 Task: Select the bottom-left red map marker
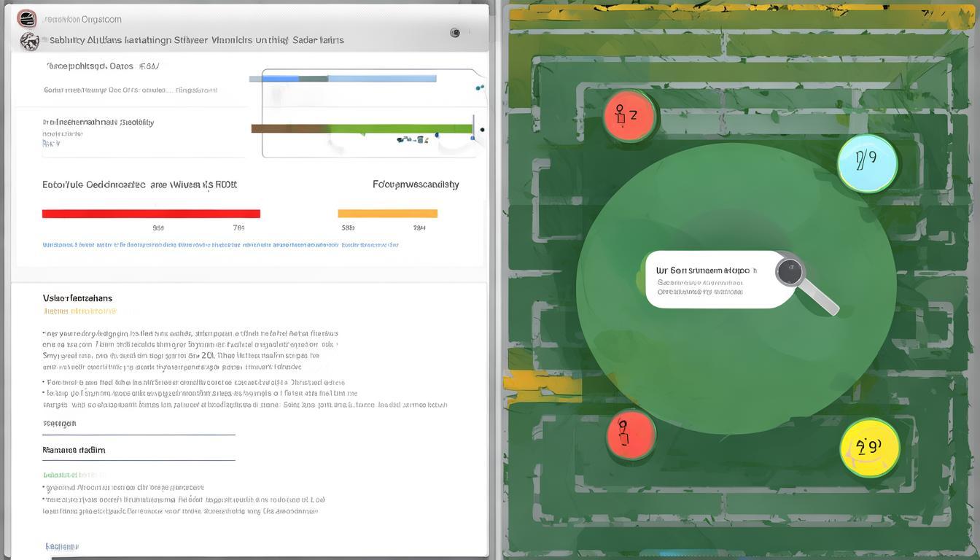(631, 435)
